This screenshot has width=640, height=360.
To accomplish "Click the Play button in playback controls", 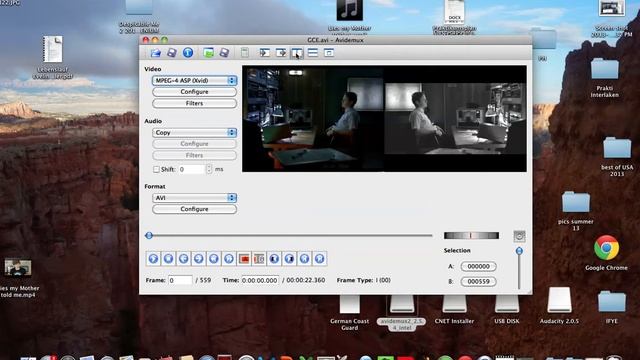I will 153,258.
